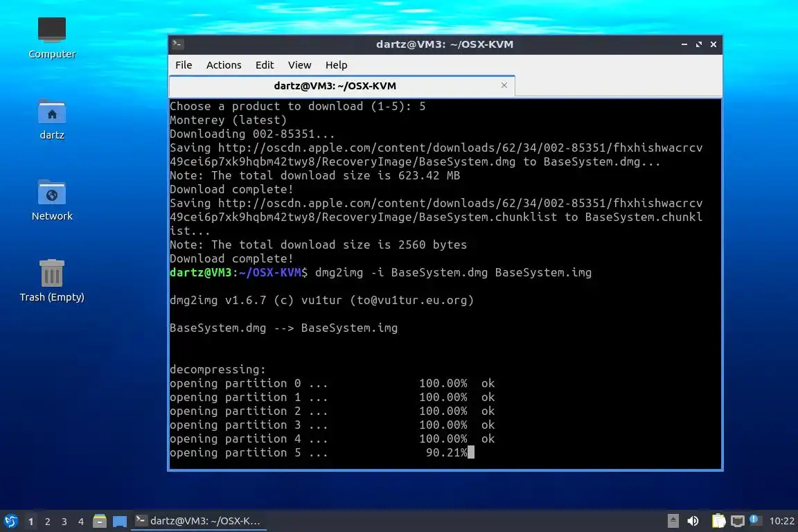This screenshot has width=798, height=532.
Task: Switch to workspace 3 in the pager
Action: click(x=64, y=522)
